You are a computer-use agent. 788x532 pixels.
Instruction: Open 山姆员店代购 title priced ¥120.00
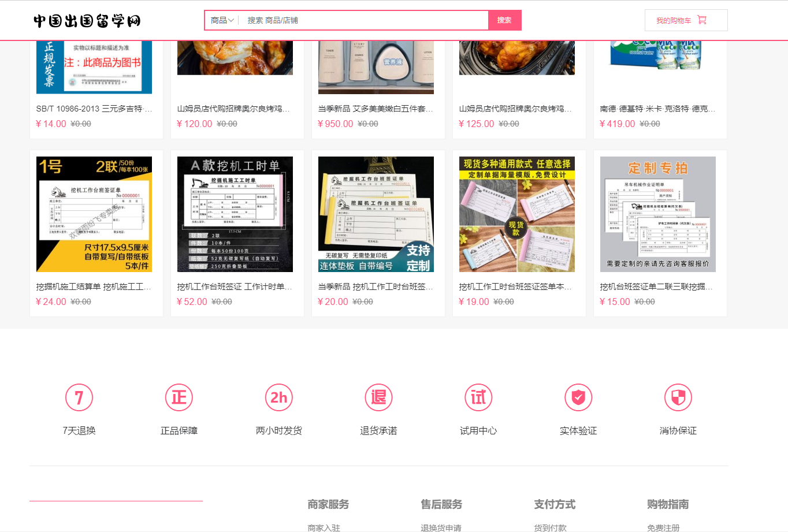tap(234, 109)
